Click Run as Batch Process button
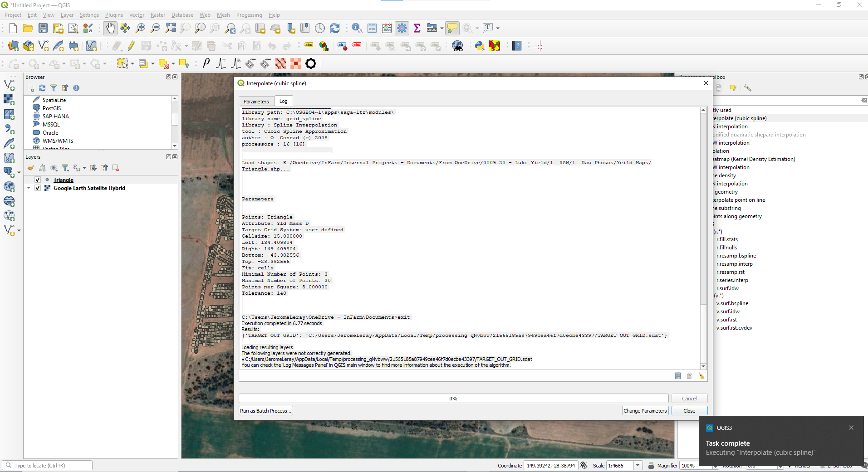 click(x=265, y=411)
